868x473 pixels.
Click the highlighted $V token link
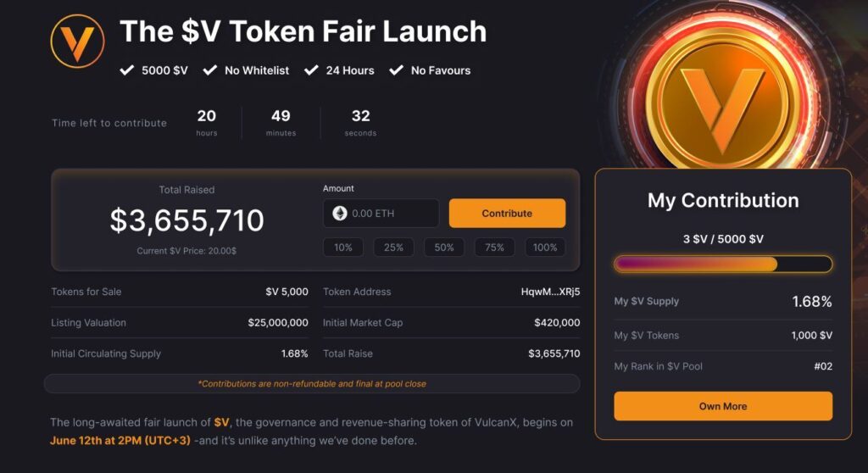[222, 422]
